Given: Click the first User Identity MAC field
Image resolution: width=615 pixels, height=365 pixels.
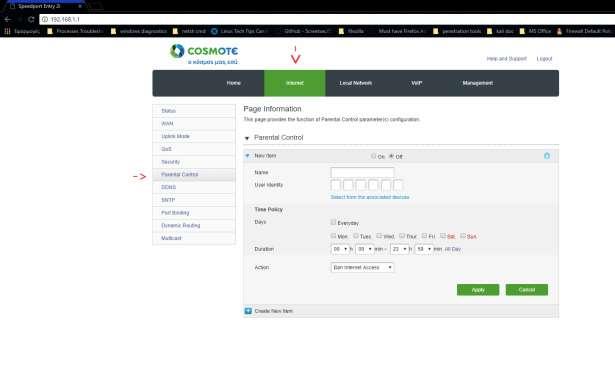Looking at the screenshot, I should 336,185.
